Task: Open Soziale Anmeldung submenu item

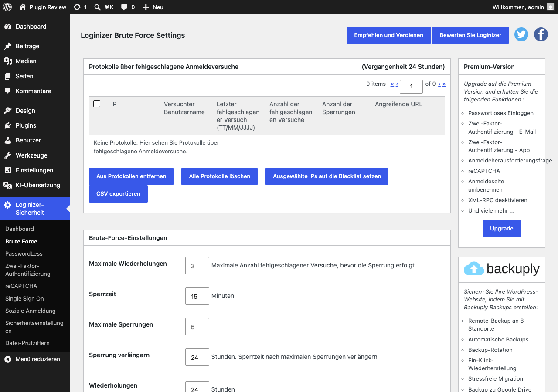Action: [31, 311]
